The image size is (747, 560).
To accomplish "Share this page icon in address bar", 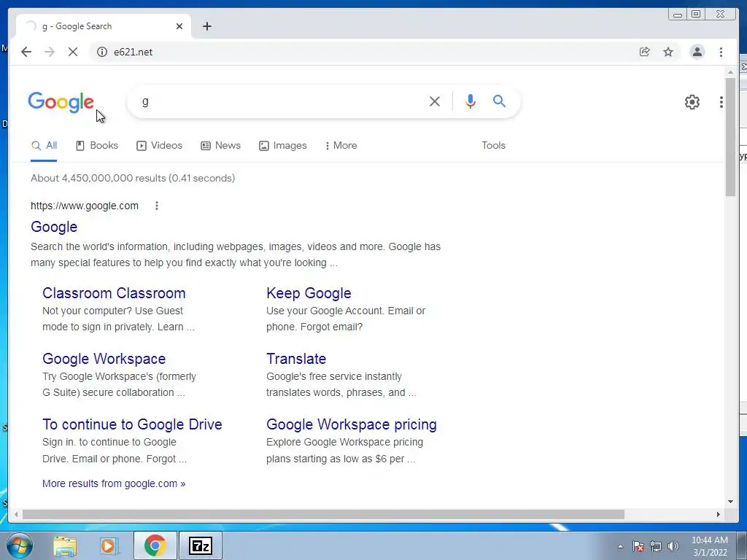I will point(645,52).
